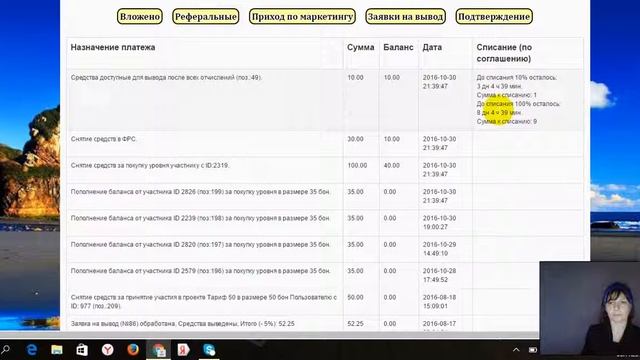
Task: Open the Приход по маркетингу tab
Action: pyautogui.click(x=302, y=17)
